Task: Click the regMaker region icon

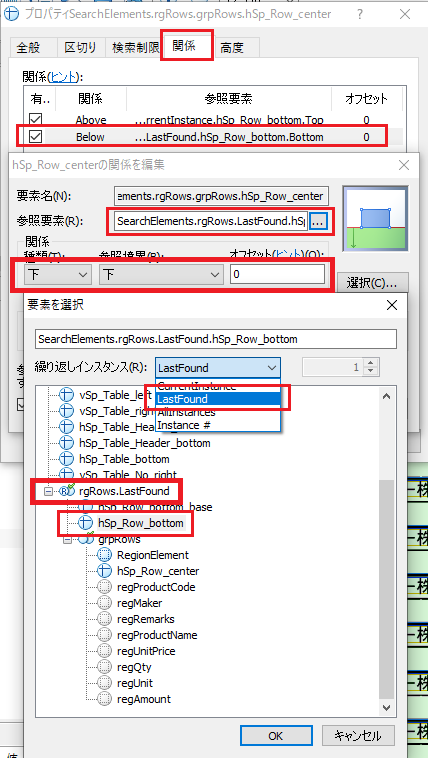Action: 104,603
